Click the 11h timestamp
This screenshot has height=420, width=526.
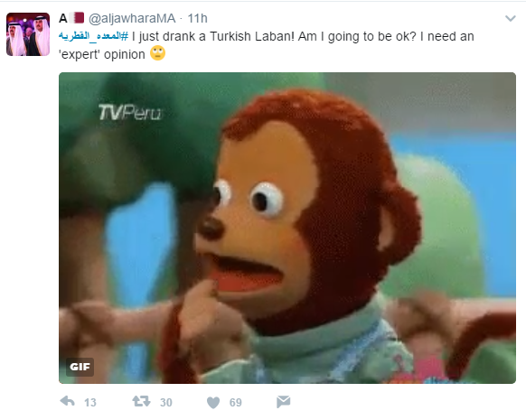tap(197, 18)
